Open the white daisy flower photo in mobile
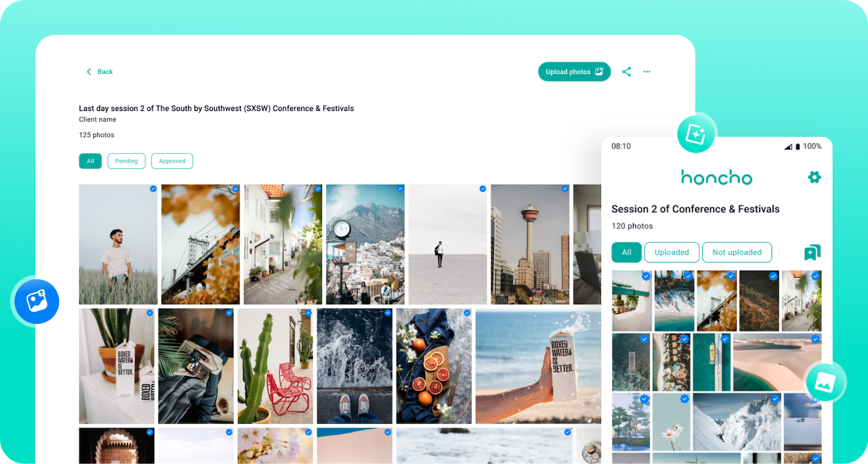The image size is (868, 464). [x=671, y=422]
